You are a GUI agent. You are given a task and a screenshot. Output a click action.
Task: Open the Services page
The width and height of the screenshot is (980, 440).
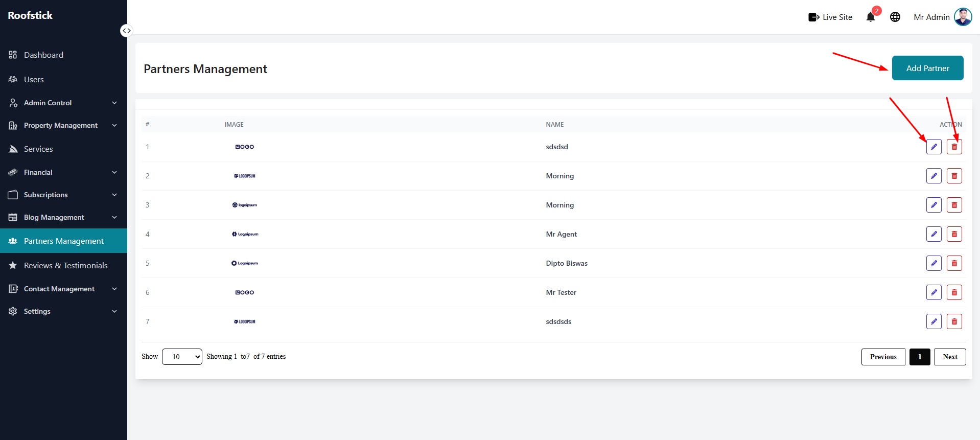click(63, 149)
